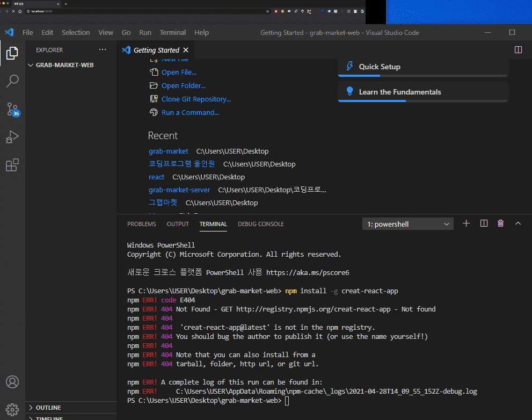Click the Open Folder... link
Image resolution: width=532 pixels, height=420 pixels.
(x=184, y=85)
